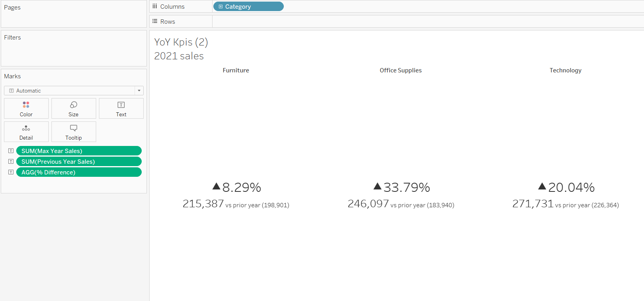Screen dimensions: 644x301
Task: Click text icon beside AGG(% Difference)
Action: [11, 172]
